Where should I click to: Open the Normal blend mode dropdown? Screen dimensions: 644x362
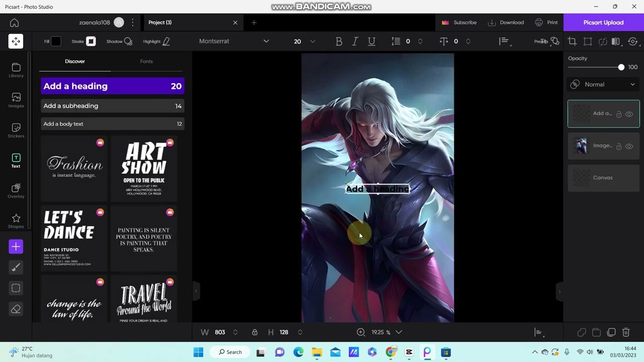[603, 84]
